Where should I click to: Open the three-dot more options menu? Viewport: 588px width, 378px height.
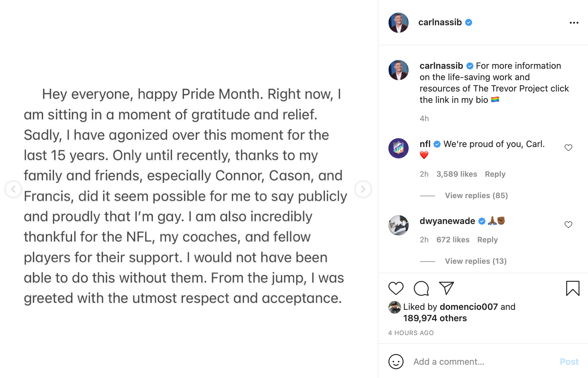(574, 23)
